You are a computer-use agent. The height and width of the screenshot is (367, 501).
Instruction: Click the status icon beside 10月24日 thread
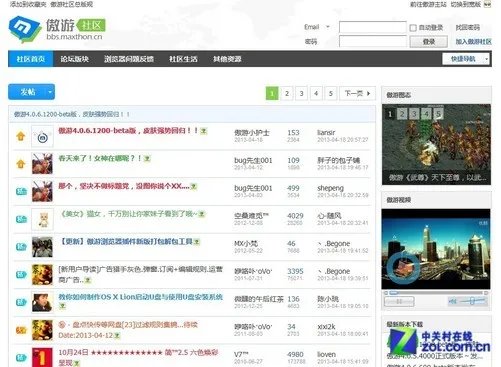(x=21, y=358)
